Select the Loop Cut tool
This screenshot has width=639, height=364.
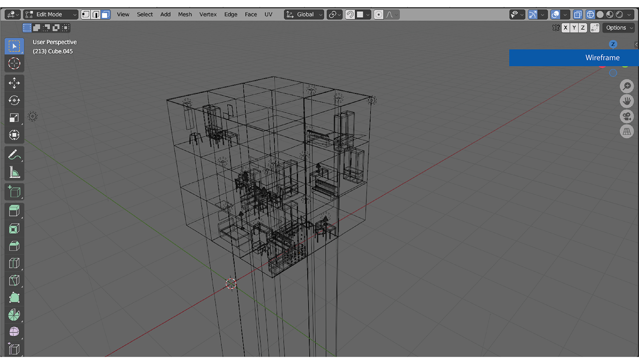click(x=14, y=263)
